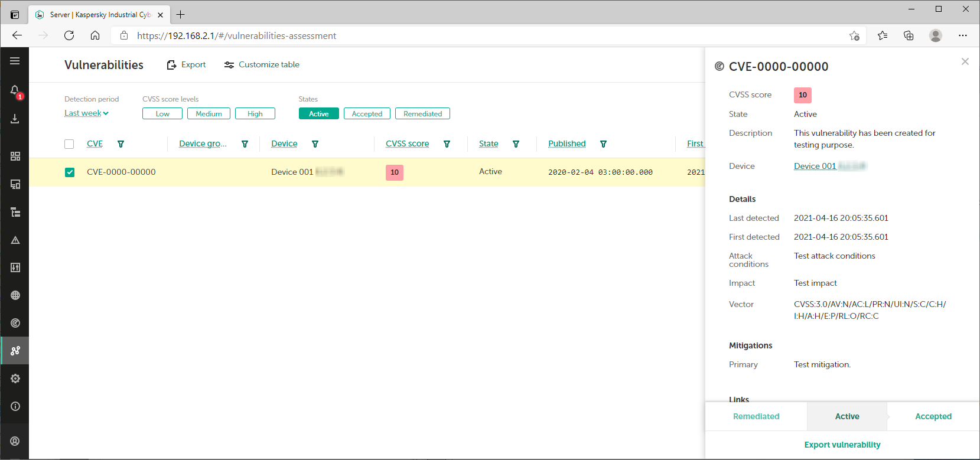980x460 pixels.
Task: Open the info about icon in sidebar
Action: (15, 406)
